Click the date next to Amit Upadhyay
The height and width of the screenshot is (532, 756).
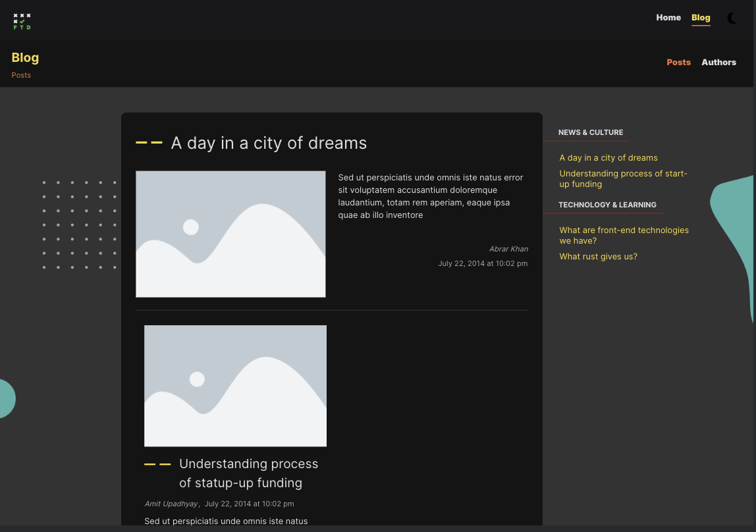[x=250, y=504]
